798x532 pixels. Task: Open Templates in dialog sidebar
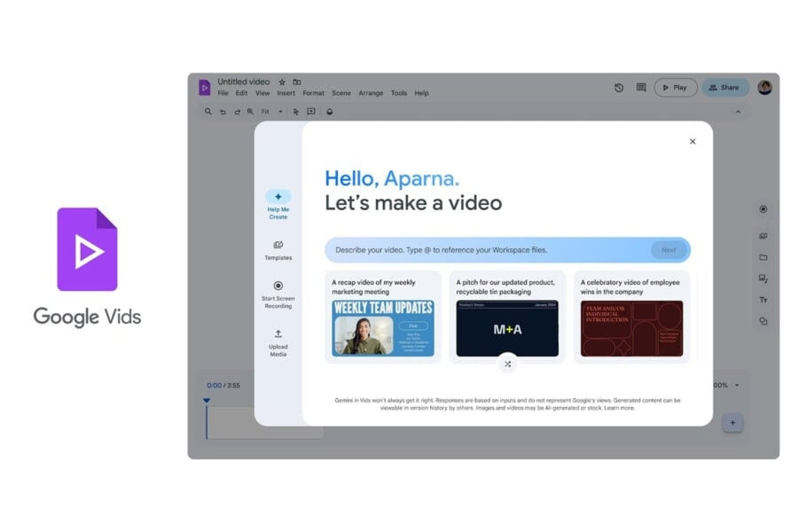point(278,250)
